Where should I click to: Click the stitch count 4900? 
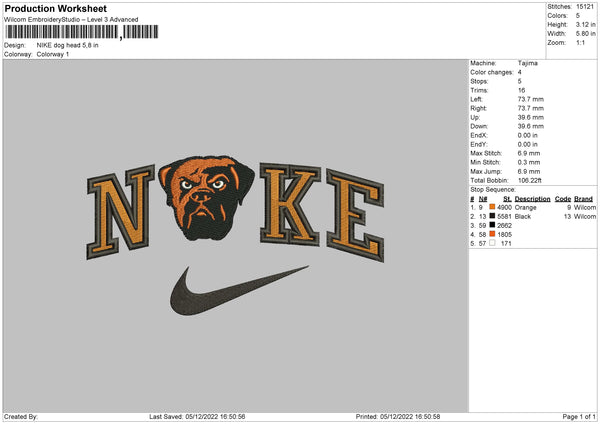504,207
